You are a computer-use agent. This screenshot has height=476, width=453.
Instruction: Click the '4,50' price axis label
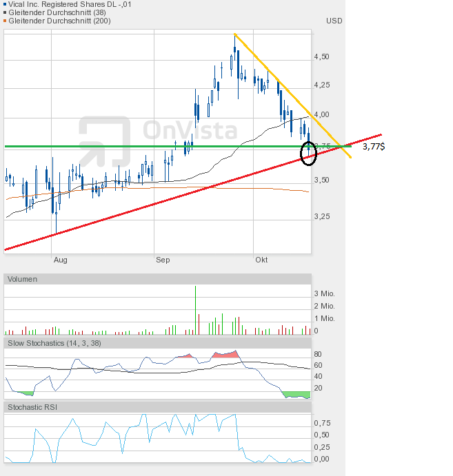[x=322, y=56]
